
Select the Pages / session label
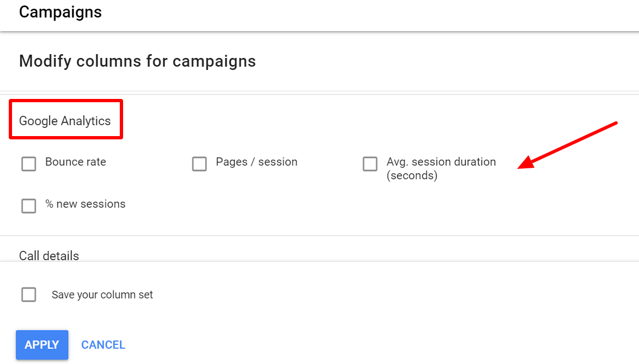pos(256,162)
